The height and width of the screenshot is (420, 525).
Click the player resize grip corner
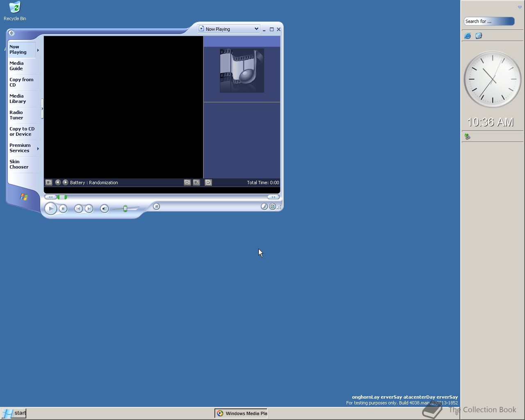(279, 207)
